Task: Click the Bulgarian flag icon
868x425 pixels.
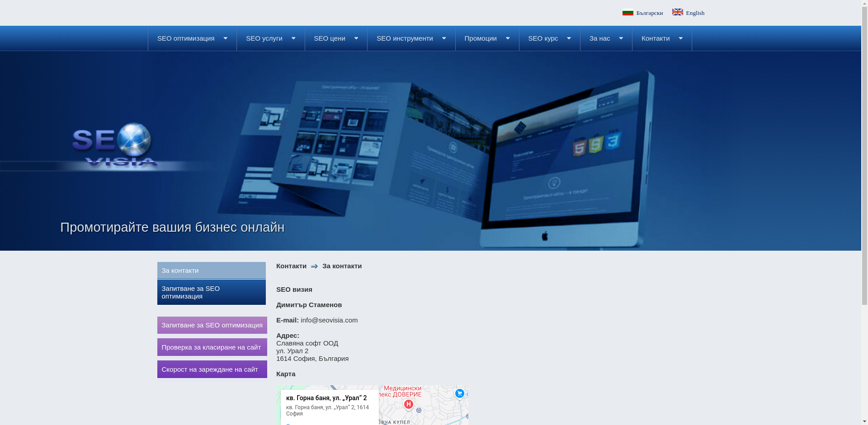Action: coord(627,13)
